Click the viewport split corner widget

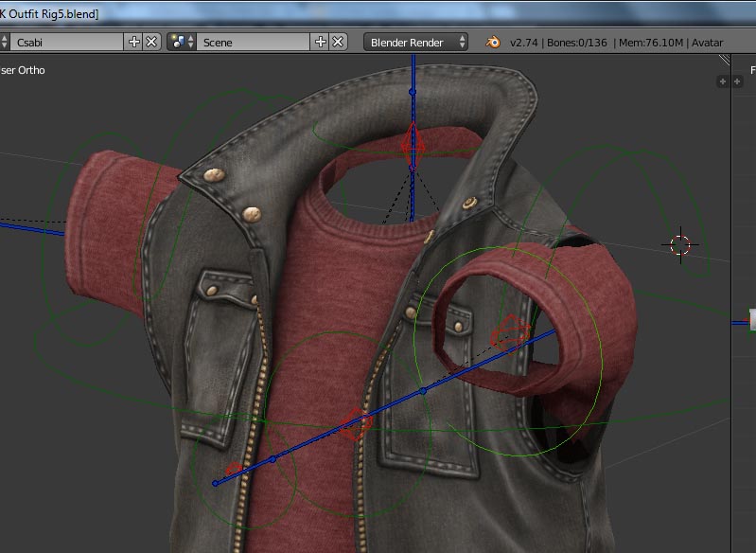[x=725, y=60]
